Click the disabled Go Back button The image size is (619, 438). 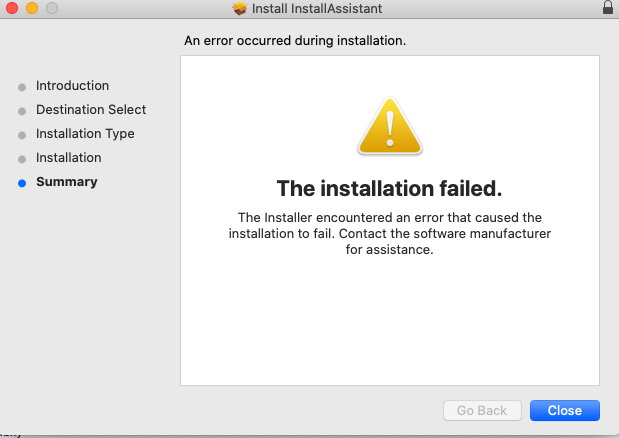[482, 410]
